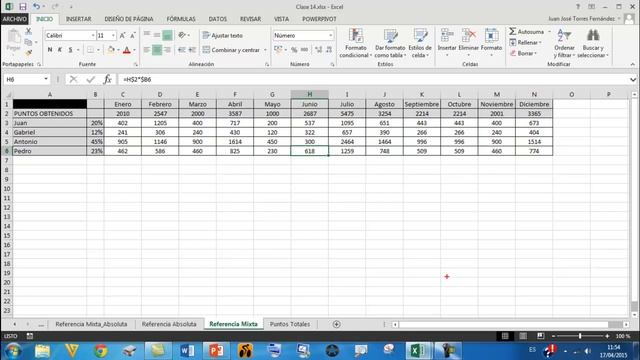The width and height of the screenshot is (640, 360).
Task: Select column H header
Action: coord(309,94)
